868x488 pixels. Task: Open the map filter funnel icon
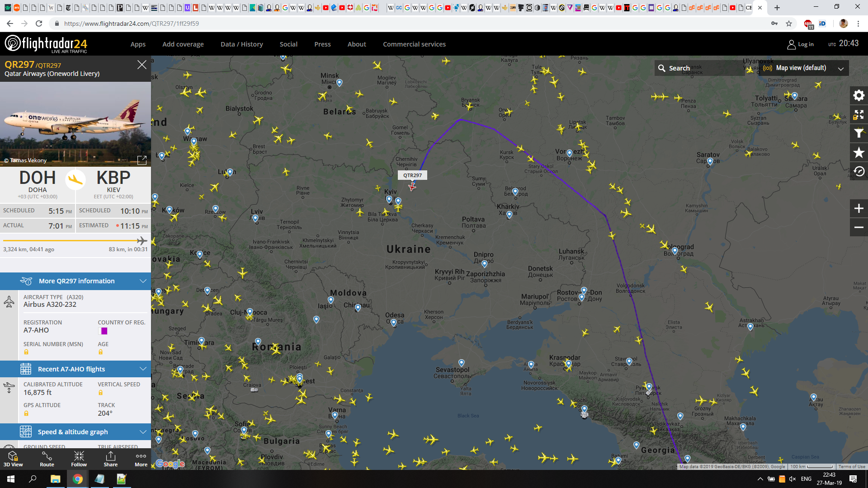pos(859,133)
